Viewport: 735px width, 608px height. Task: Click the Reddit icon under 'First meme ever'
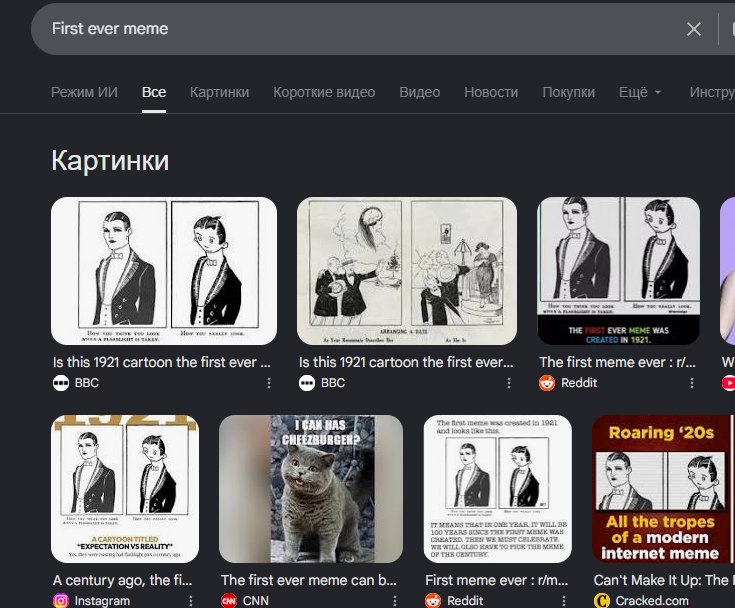(433, 600)
